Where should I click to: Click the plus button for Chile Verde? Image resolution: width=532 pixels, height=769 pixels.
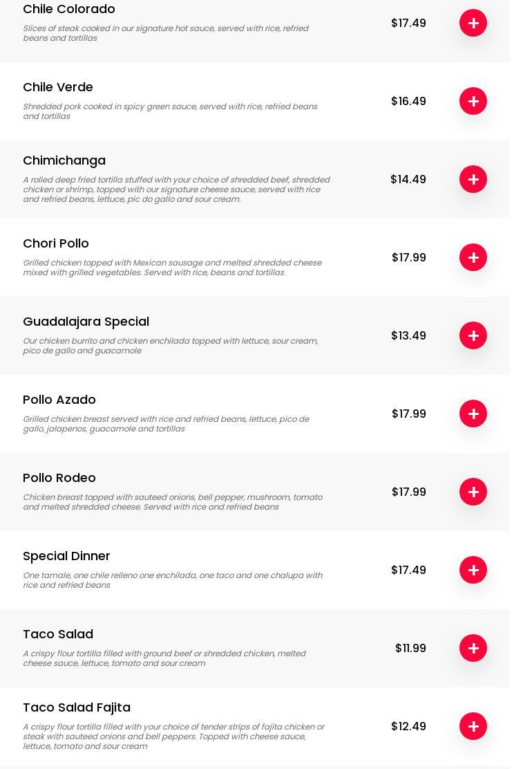click(473, 101)
